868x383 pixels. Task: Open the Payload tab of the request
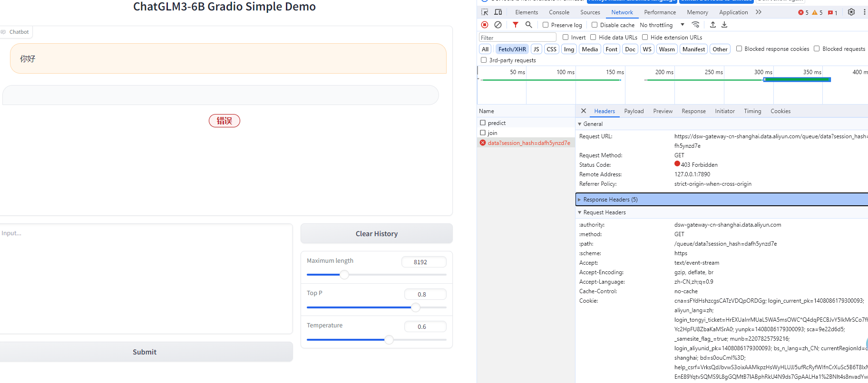634,111
